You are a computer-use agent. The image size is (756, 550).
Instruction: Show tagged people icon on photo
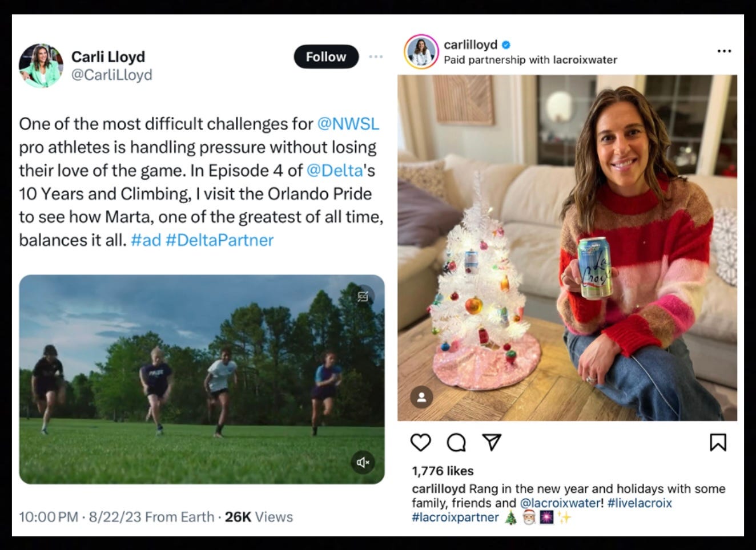421,398
